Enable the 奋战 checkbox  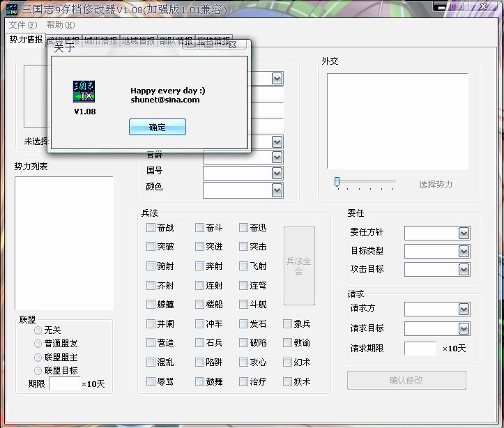(151, 228)
